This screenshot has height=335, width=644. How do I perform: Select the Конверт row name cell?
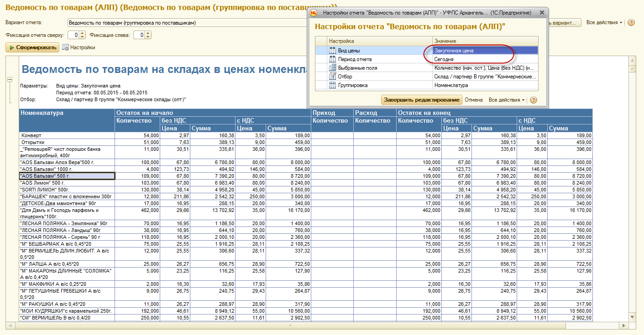pos(67,135)
